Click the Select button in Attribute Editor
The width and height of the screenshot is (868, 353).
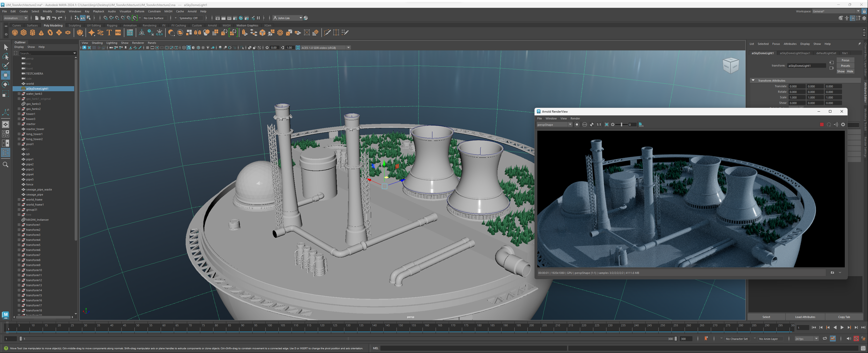point(766,317)
